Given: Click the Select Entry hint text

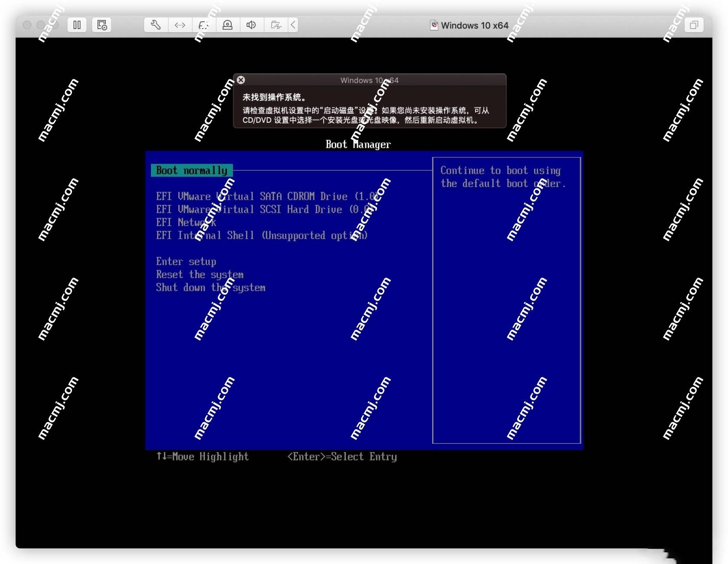Looking at the screenshot, I should click(x=342, y=456).
